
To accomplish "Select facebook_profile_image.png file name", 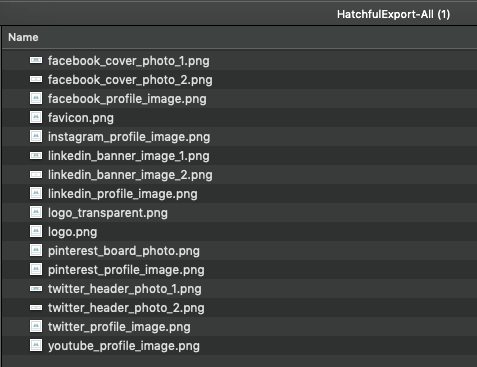I will (127, 99).
